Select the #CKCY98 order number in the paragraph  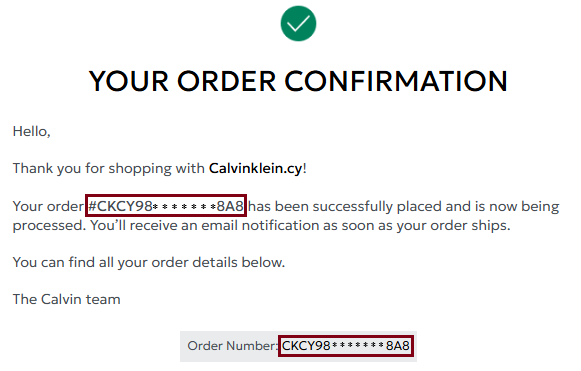click(166, 206)
